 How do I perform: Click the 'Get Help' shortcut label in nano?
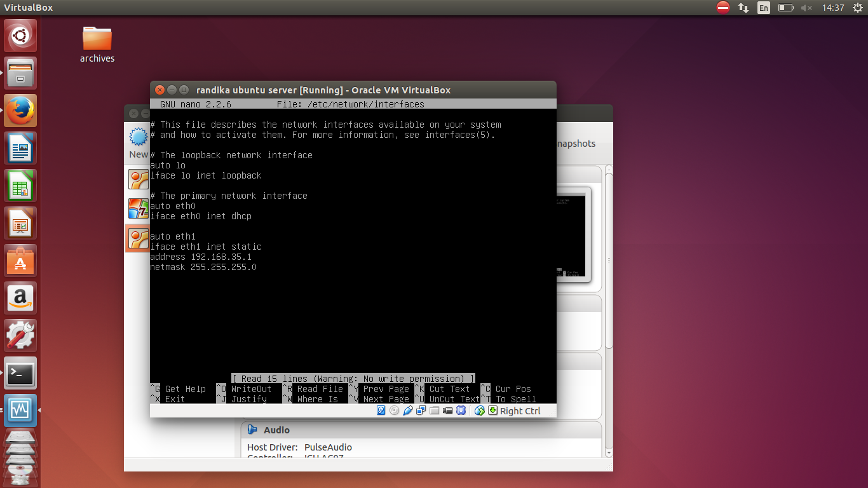pos(186,389)
